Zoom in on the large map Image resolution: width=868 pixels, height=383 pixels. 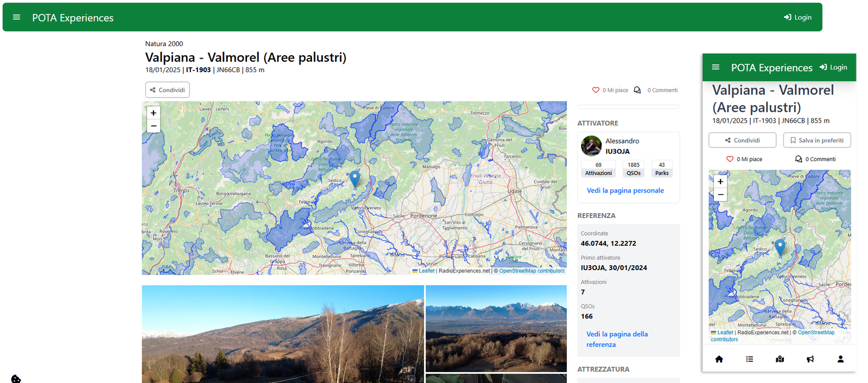pos(154,113)
